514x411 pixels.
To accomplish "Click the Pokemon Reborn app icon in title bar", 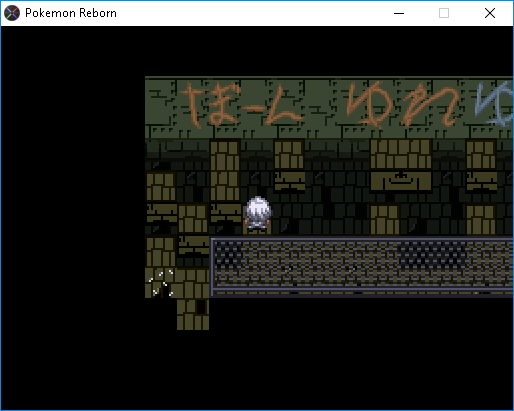I will [x=12, y=13].
